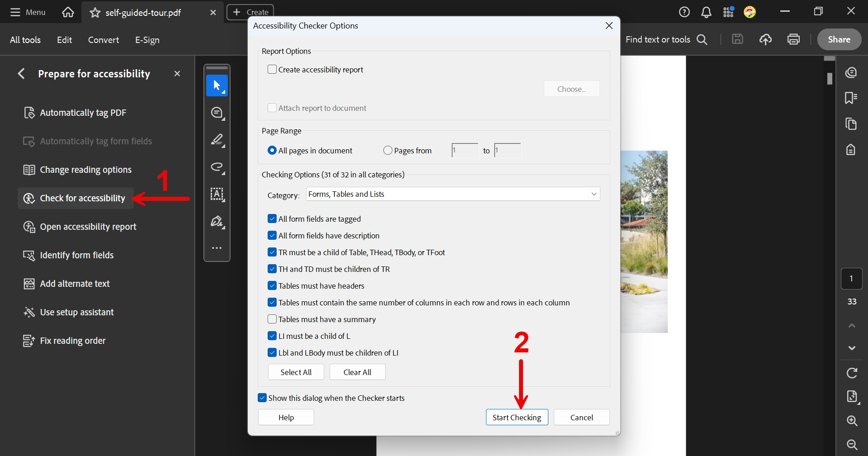Click the zoom in magnifier icon
868x456 pixels.
coord(852,421)
